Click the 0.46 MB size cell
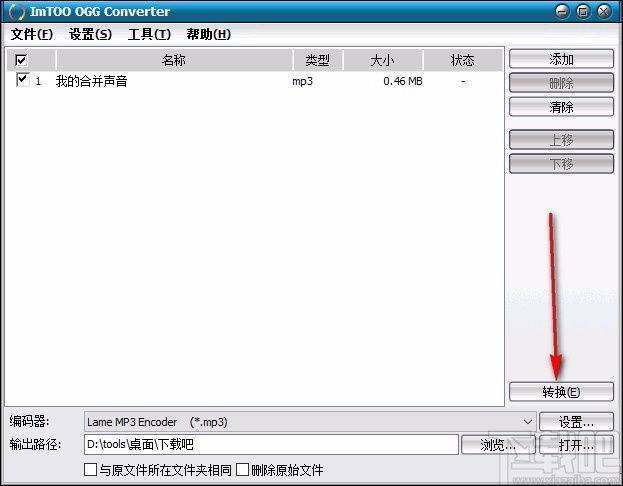This screenshot has height=486, width=623. click(403, 81)
